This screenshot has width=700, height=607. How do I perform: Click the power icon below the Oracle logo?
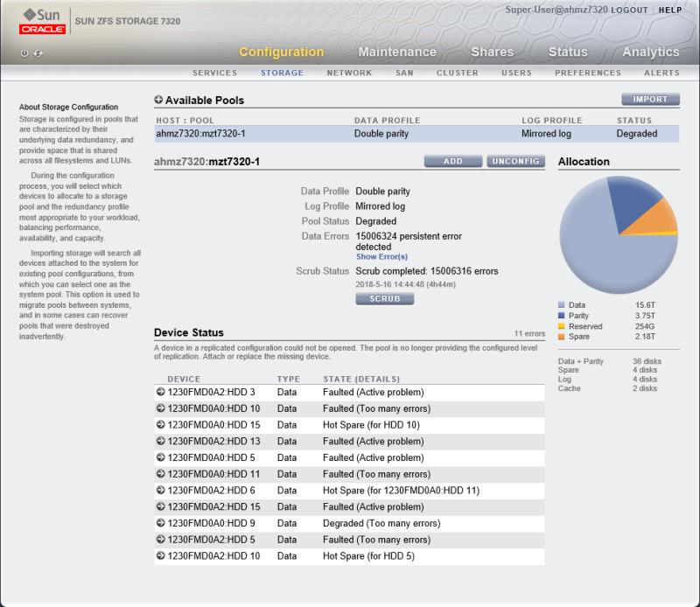pyautogui.click(x=24, y=53)
